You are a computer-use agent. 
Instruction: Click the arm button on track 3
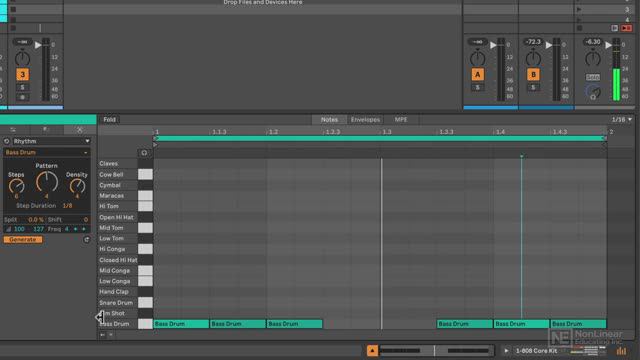[x=22, y=97]
